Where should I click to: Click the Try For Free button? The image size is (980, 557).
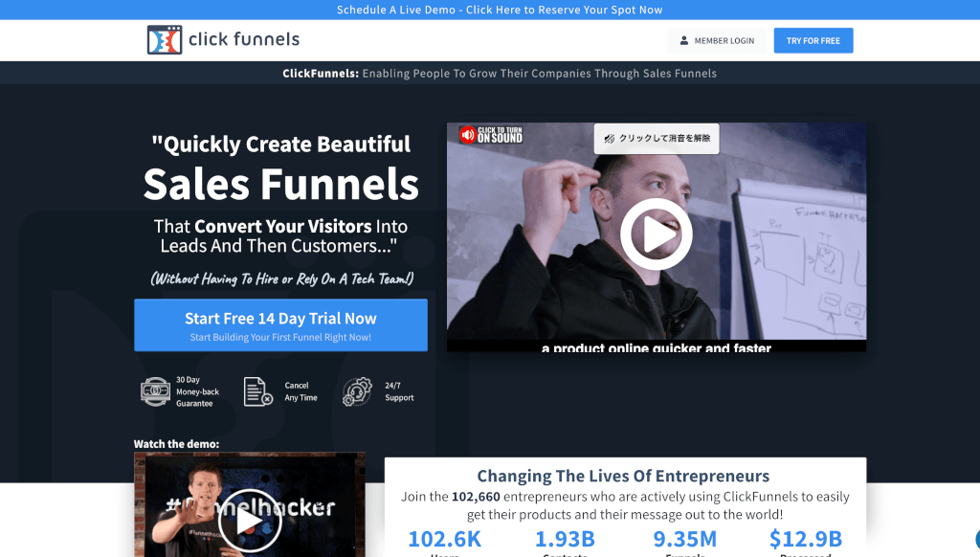pos(813,40)
